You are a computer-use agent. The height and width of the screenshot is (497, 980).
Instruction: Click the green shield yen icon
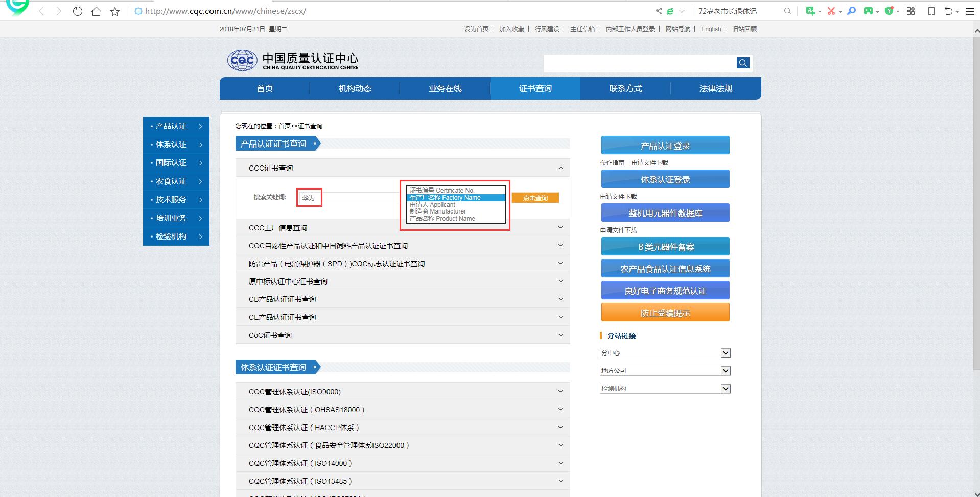(x=890, y=11)
